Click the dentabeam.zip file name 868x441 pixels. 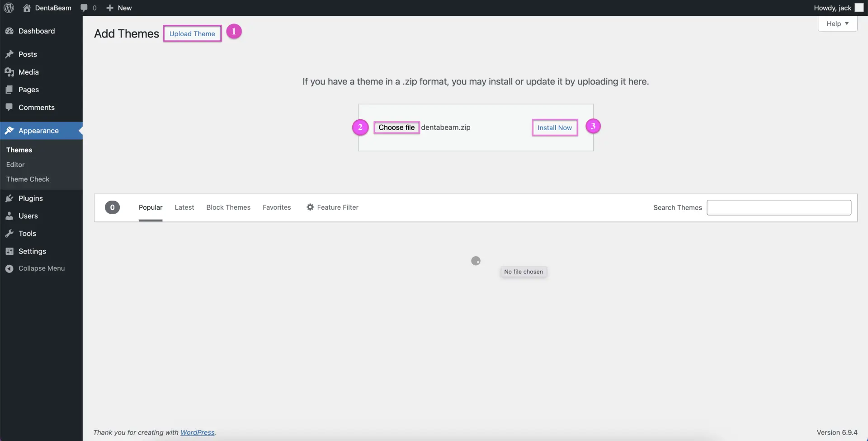click(446, 127)
